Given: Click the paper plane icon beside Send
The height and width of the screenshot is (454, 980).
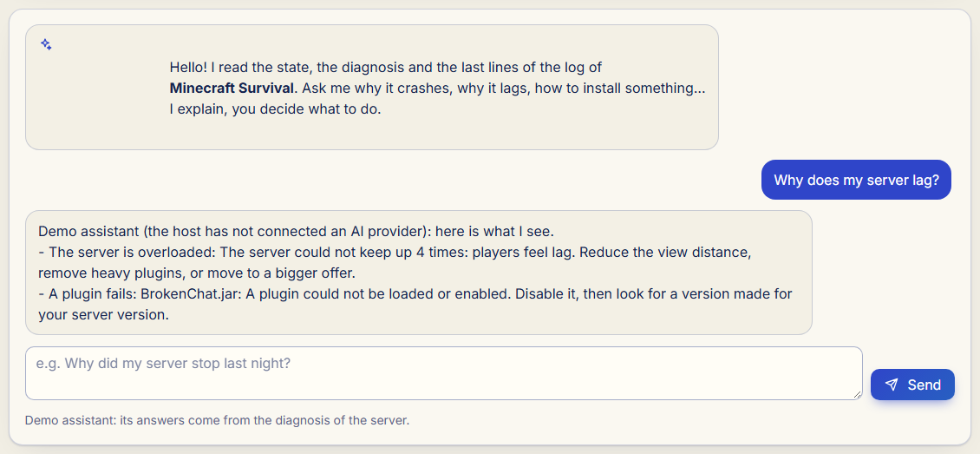Looking at the screenshot, I should (x=892, y=385).
